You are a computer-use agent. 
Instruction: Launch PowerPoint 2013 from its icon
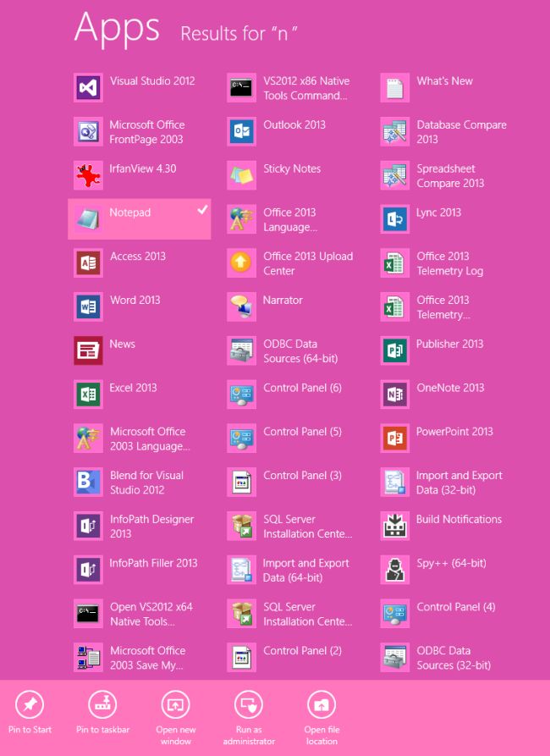tap(395, 439)
